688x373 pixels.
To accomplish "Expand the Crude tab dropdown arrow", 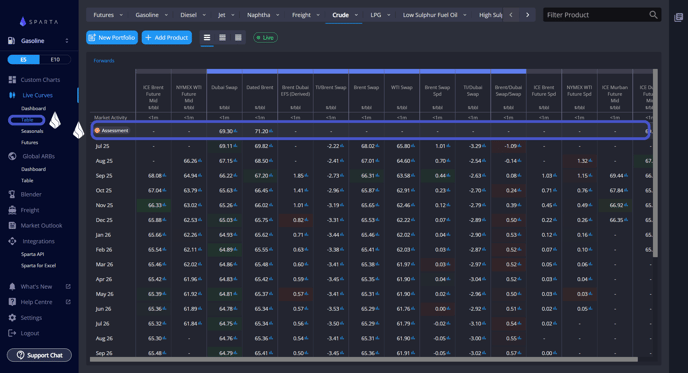I will tap(356, 15).
